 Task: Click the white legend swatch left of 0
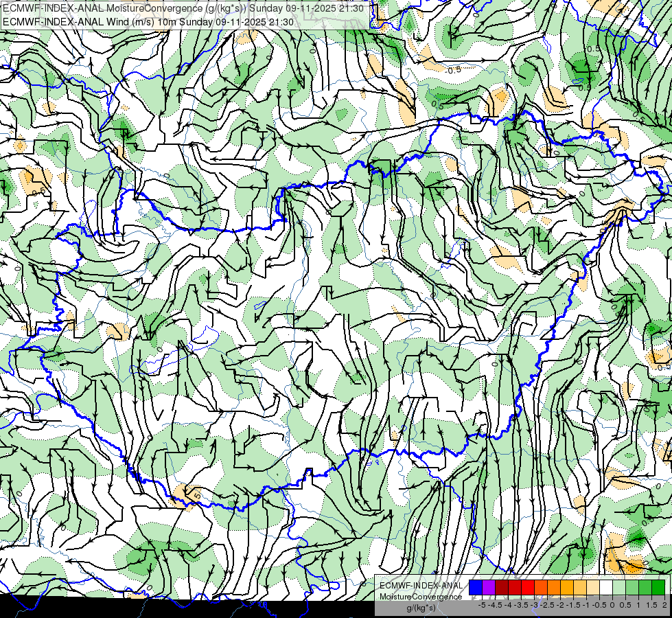point(606,587)
